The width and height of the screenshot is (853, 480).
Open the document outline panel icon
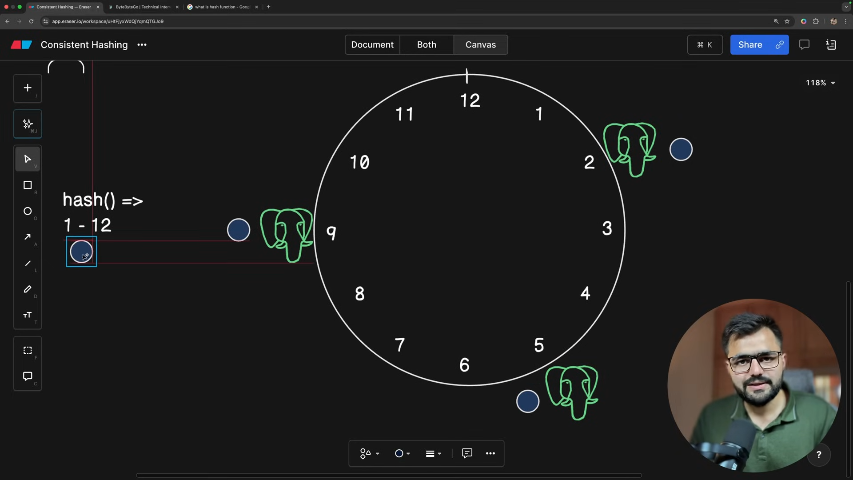pos(831,45)
